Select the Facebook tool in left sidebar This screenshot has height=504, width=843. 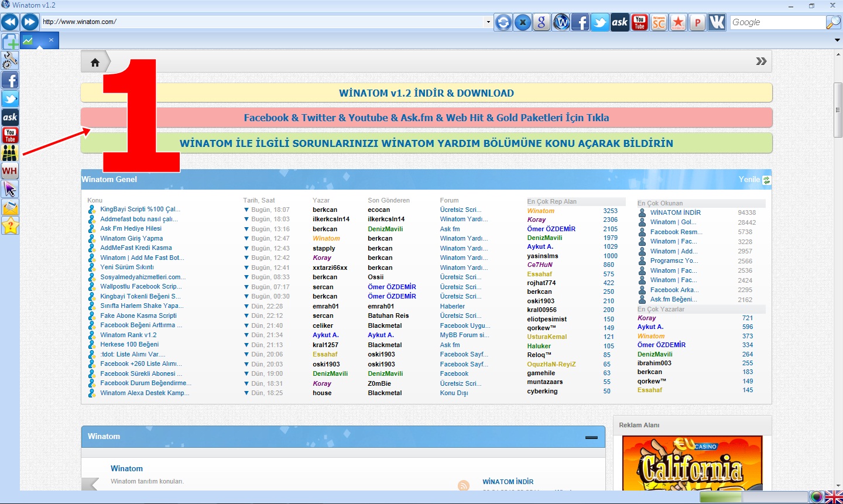pyautogui.click(x=10, y=80)
